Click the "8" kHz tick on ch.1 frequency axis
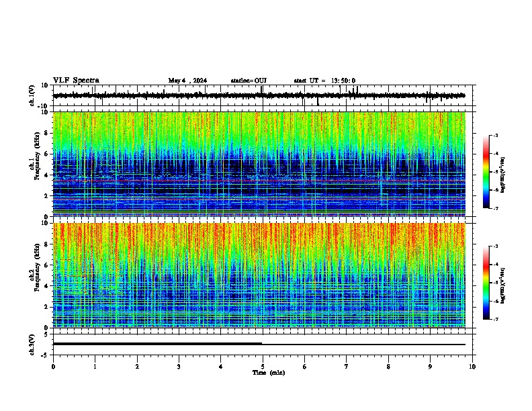 click(46, 133)
